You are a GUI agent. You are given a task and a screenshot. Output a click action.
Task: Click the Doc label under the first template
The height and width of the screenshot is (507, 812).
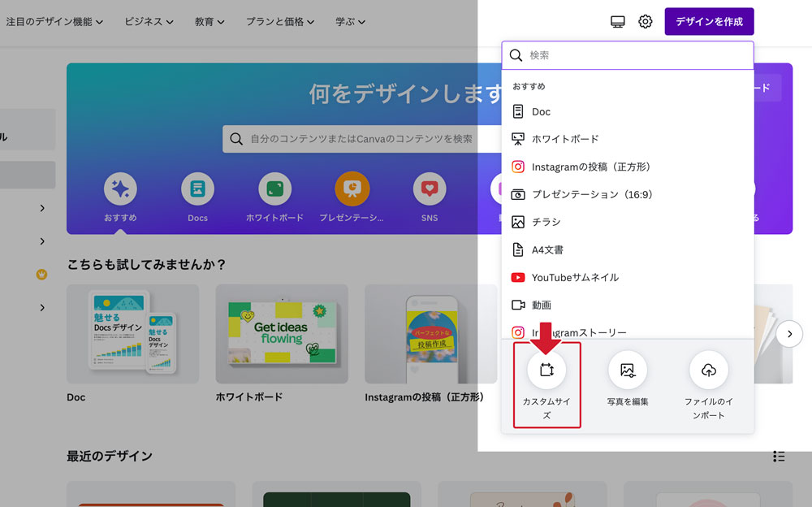(x=76, y=397)
